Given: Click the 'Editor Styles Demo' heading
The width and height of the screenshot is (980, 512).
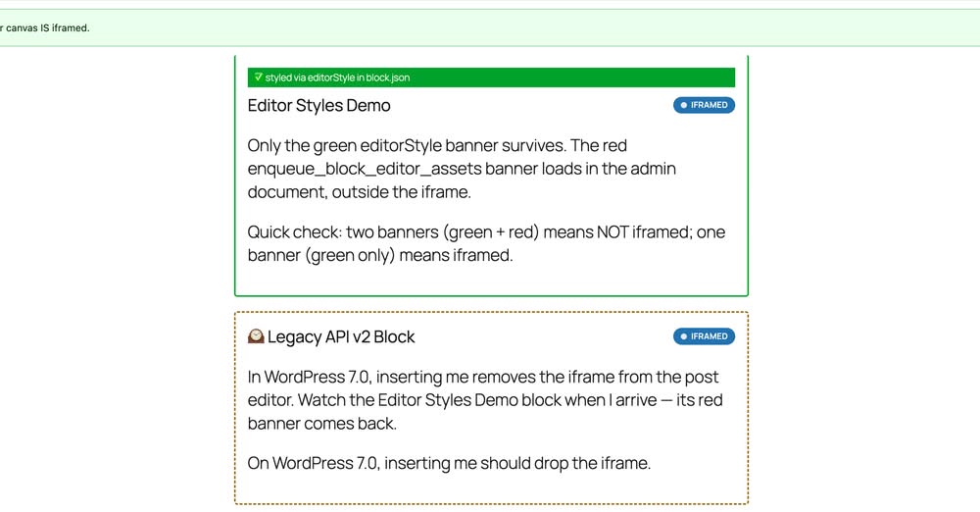Looking at the screenshot, I should pos(318,105).
